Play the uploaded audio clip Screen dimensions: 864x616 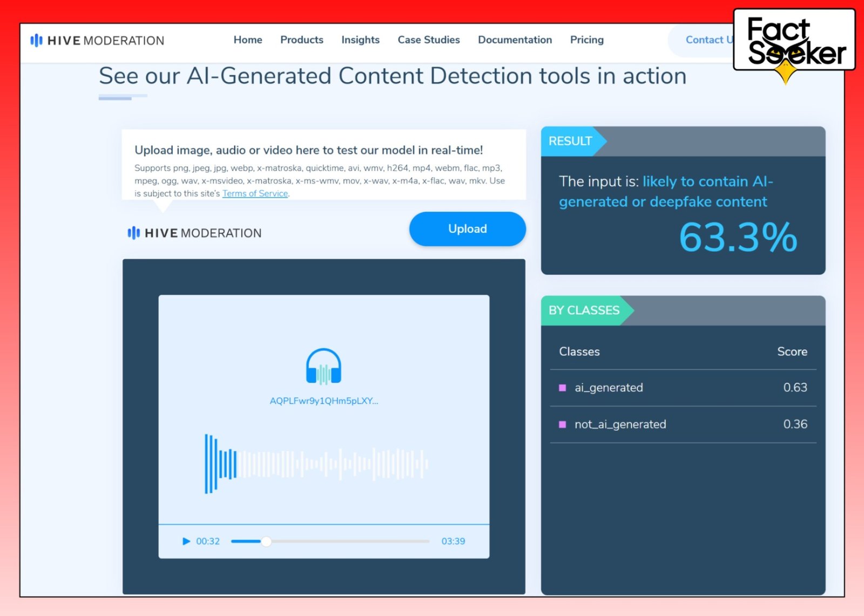(x=186, y=541)
